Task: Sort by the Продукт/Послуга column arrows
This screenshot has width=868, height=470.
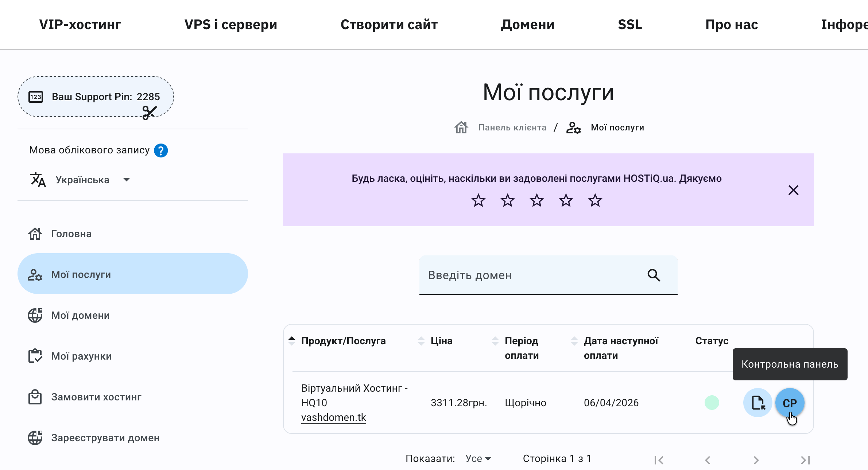Action: point(292,340)
